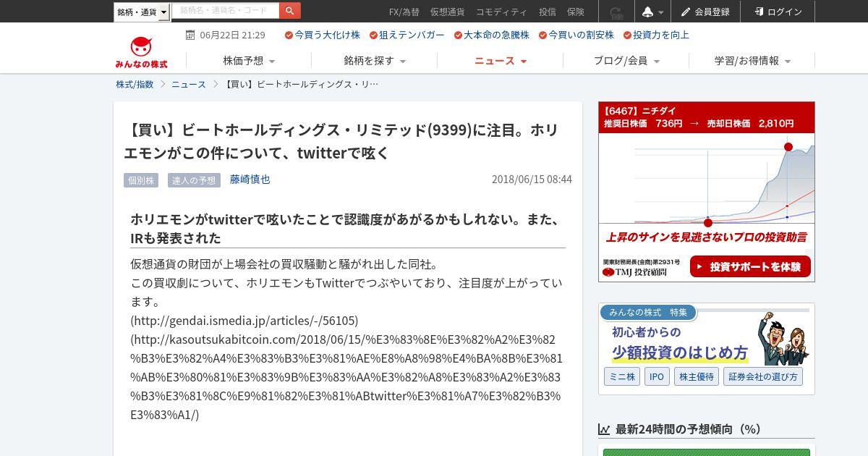This screenshot has width=868, height=456.
Task: Click the article timestamp 2018/06/15 08:44
Action: coord(532,179)
